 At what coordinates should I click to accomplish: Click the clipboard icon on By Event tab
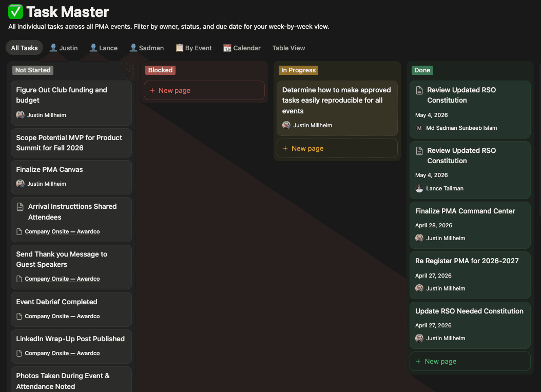pyautogui.click(x=180, y=48)
